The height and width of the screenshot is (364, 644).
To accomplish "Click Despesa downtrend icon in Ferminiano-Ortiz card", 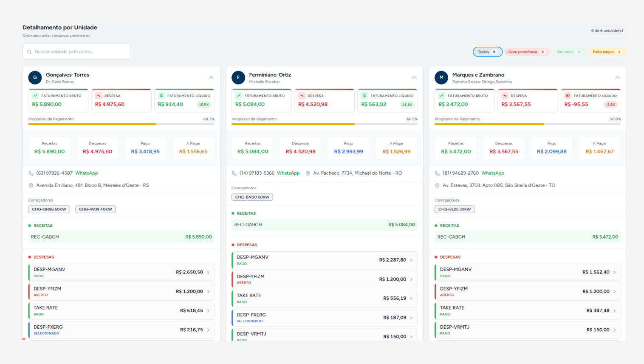I will coord(302,96).
